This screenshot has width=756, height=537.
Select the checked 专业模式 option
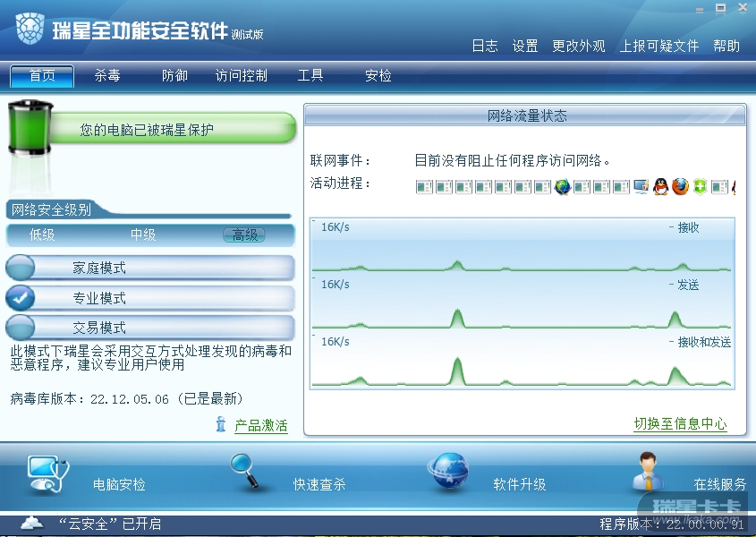coord(150,298)
